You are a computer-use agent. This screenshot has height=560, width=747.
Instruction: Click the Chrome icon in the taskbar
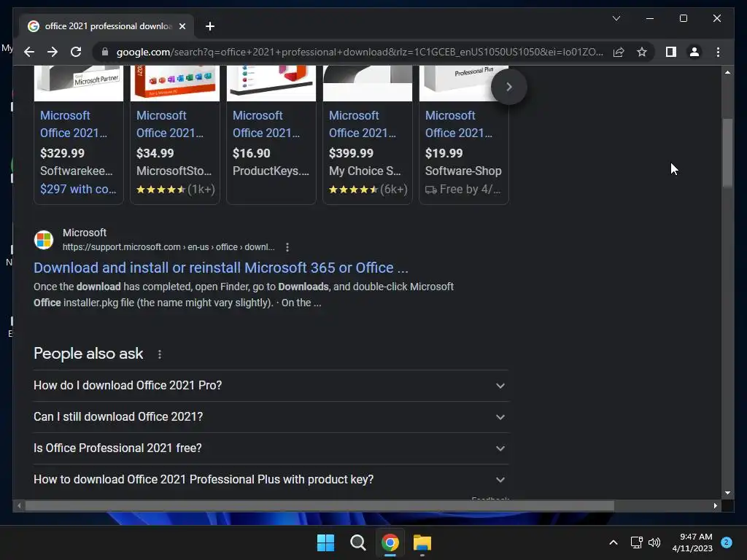pos(390,542)
